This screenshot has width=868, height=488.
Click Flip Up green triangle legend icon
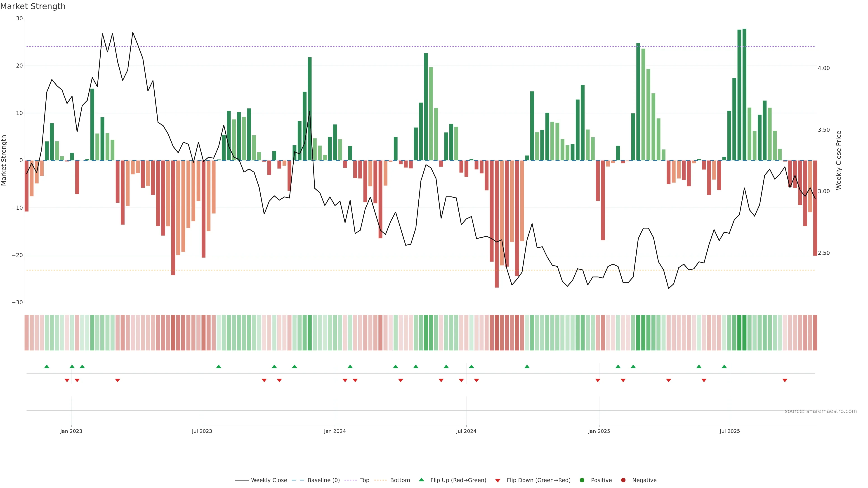click(x=421, y=480)
